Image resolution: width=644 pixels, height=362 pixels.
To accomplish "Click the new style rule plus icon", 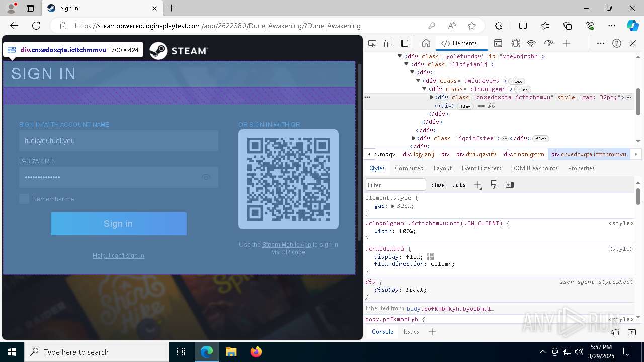I will click(477, 185).
